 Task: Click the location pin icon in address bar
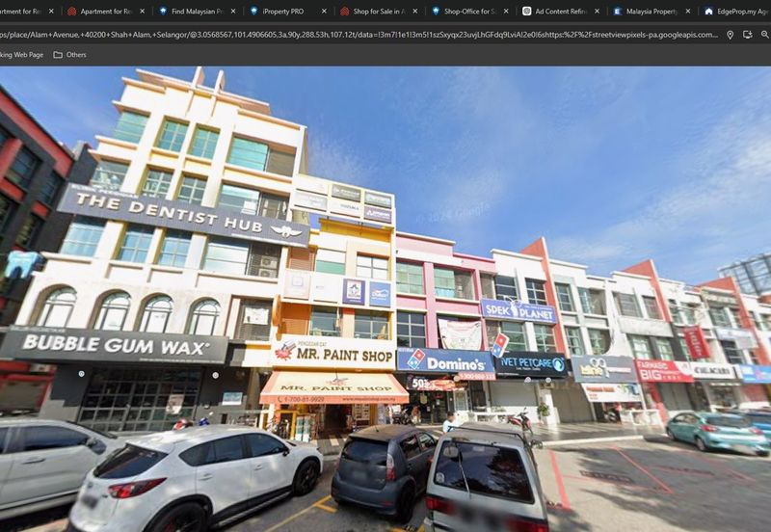point(730,35)
